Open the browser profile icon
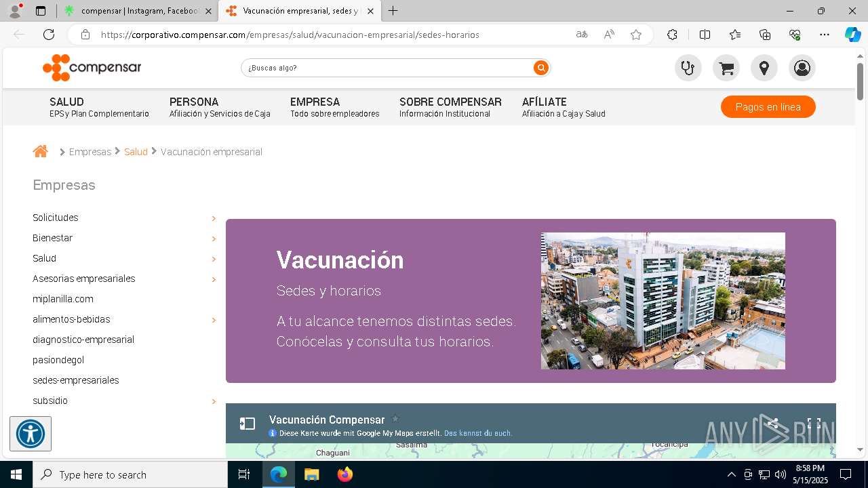 (15, 11)
